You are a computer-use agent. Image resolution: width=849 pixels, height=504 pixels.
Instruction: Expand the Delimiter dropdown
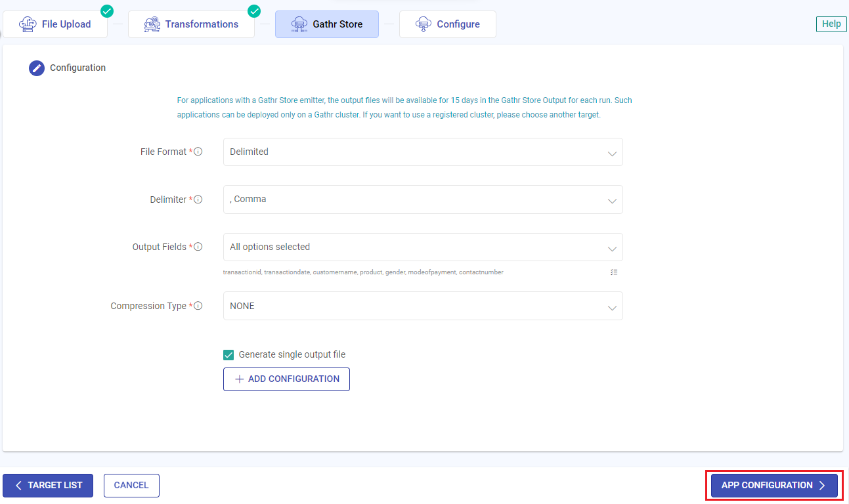423,199
